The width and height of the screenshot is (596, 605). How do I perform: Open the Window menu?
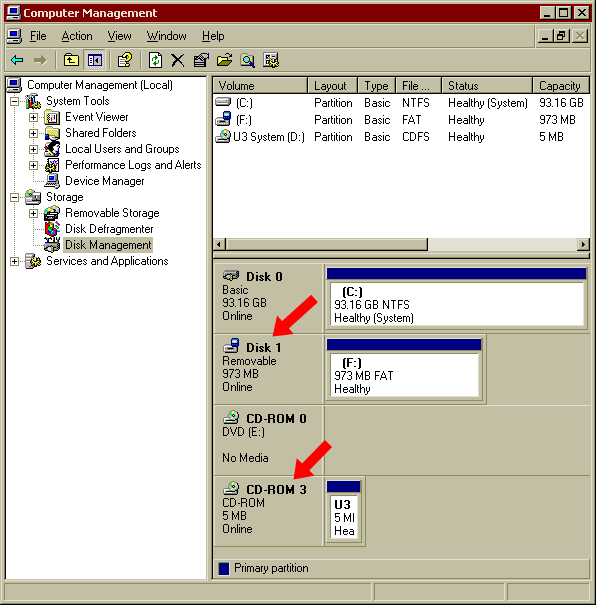point(167,36)
